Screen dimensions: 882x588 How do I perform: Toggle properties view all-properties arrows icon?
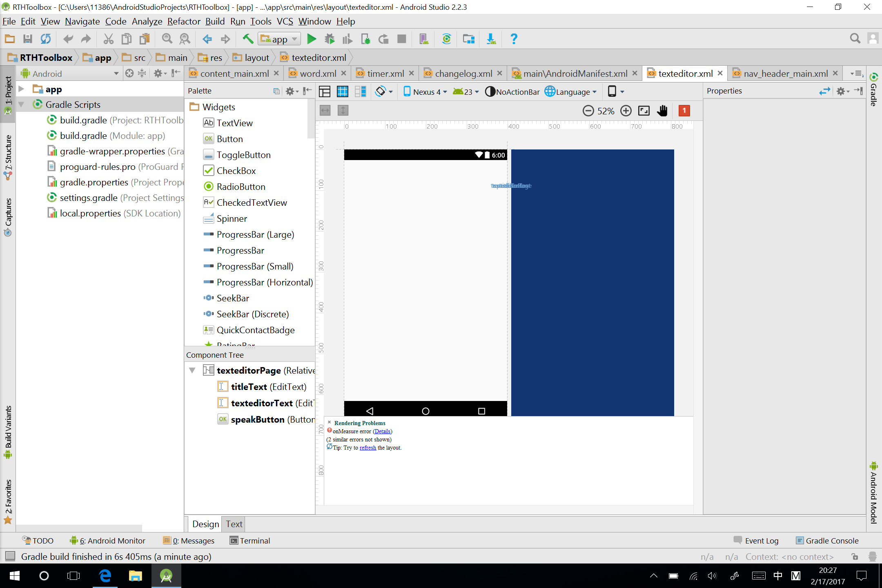pos(825,91)
